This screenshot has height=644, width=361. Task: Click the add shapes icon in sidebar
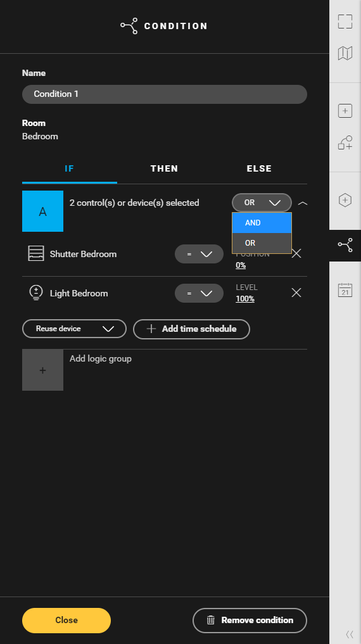tap(345, 142)
